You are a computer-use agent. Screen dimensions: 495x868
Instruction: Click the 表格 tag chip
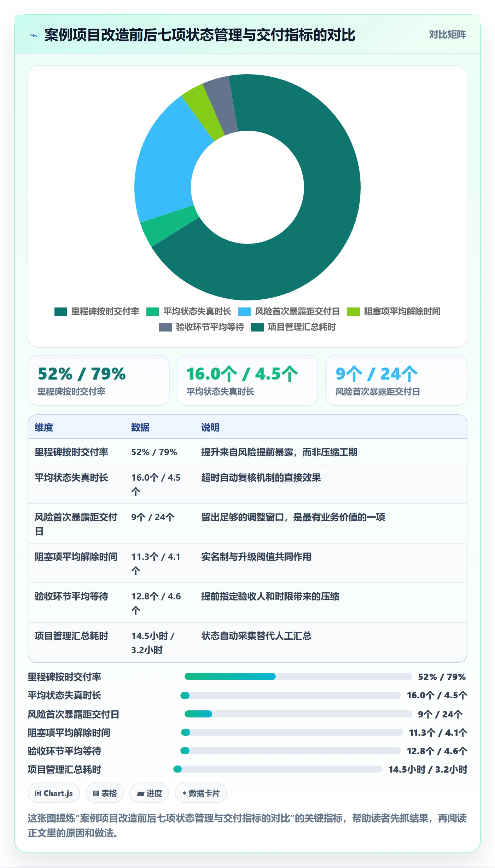coord(105,793)
